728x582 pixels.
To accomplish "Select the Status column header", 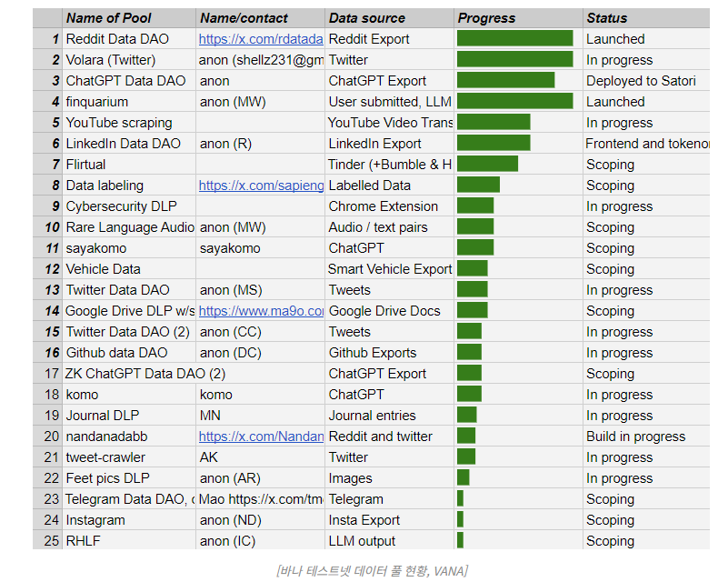I will [606, 18].
